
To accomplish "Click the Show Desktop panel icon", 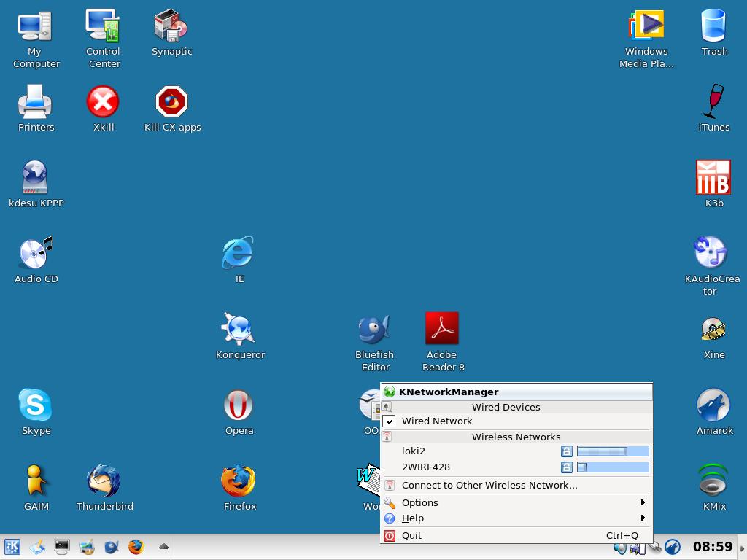I will click(37, 547).
